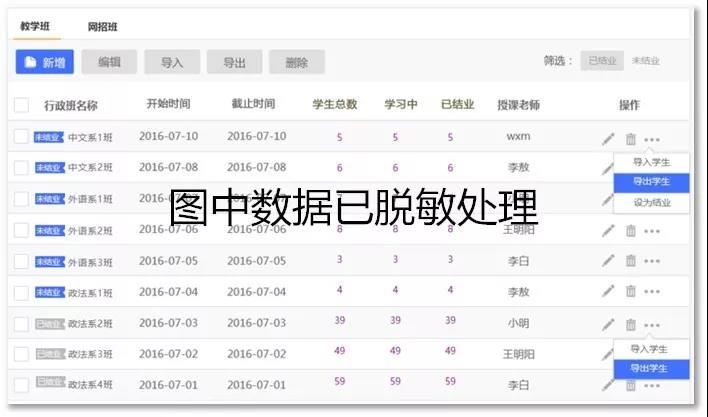Image resolution: width=708 pixels, height=417 pixels.
Task: Check the checkbox for 中文系2班 row
Action: pos(22,168)
